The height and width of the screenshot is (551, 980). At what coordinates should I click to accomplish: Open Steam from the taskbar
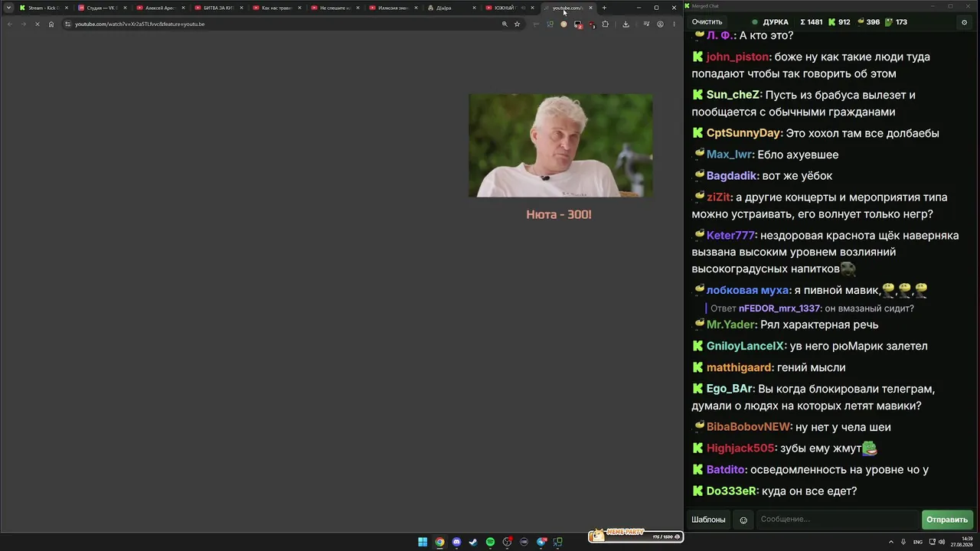click(473, 542)
